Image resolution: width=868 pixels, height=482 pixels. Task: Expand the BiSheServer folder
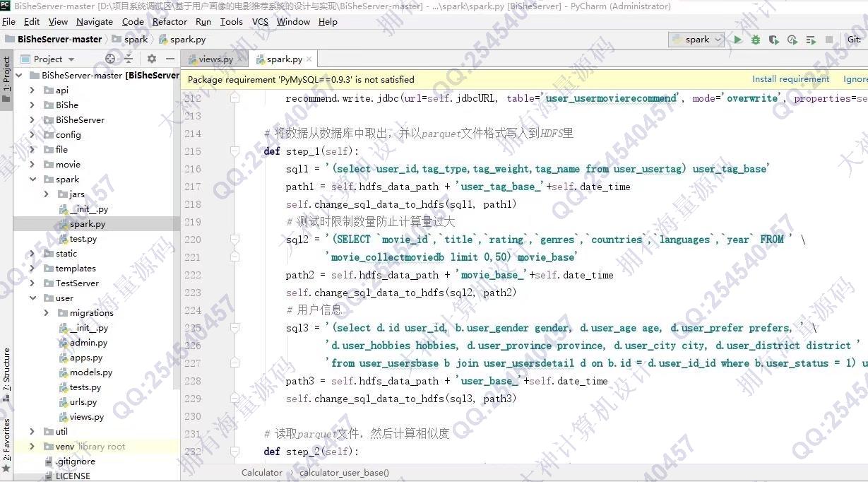click(32, 120)
